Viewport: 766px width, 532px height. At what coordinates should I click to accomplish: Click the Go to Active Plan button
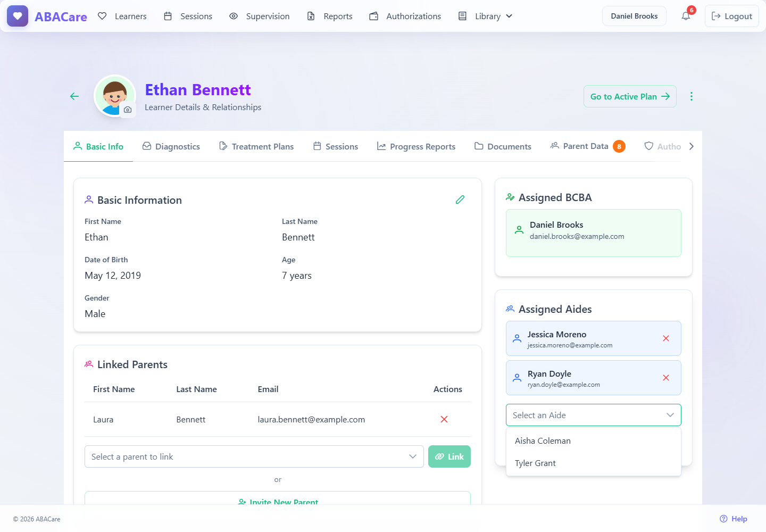pos(630,96)
